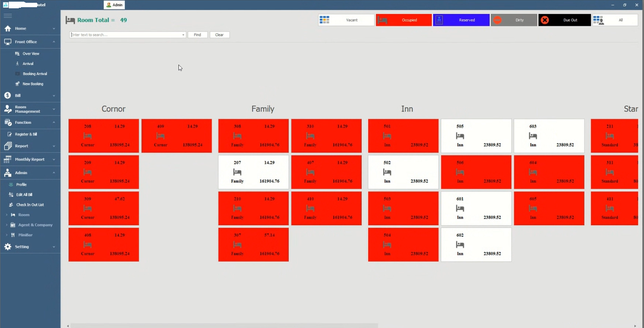Click the bed icon beside Room Total

[70, 20]
